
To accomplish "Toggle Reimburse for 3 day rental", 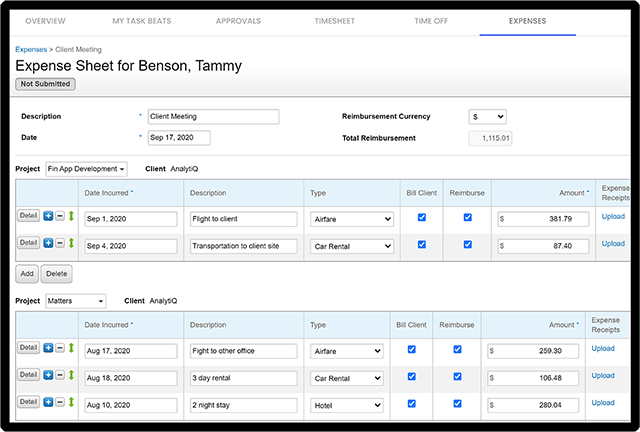I will 458,376.
